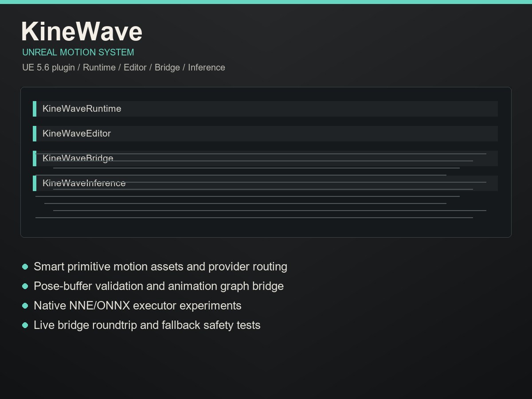532x399 pixels.
Task: Click the KineWave title heading
Action: pos(82,31)
